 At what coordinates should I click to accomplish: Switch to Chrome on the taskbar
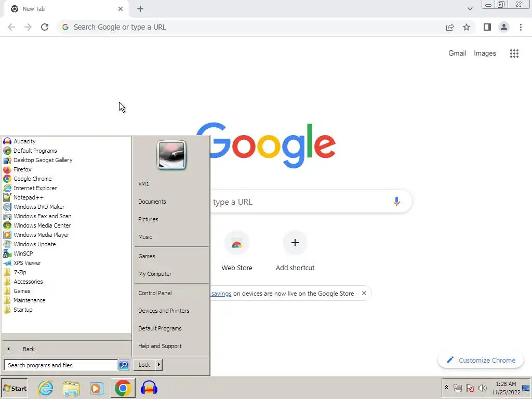click(x=123, y=388)
